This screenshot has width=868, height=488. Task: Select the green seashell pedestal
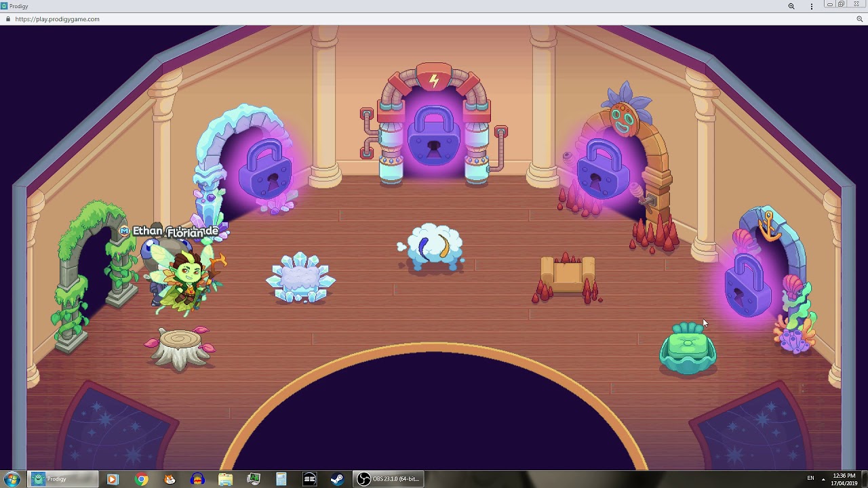pyautogui.click(x=688, y=349)
